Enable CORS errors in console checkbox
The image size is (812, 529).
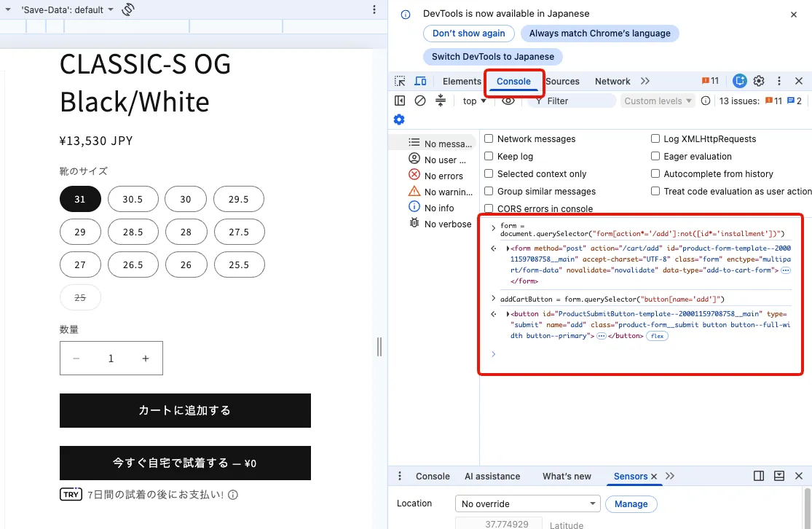point(489,208)
